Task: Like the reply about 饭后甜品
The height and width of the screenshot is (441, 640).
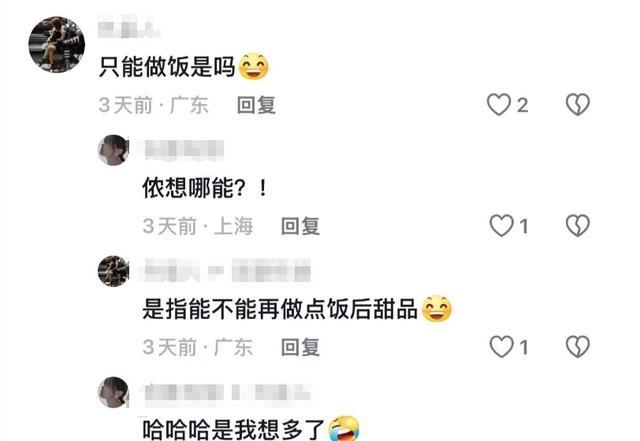Action: (x=501, y=347)
